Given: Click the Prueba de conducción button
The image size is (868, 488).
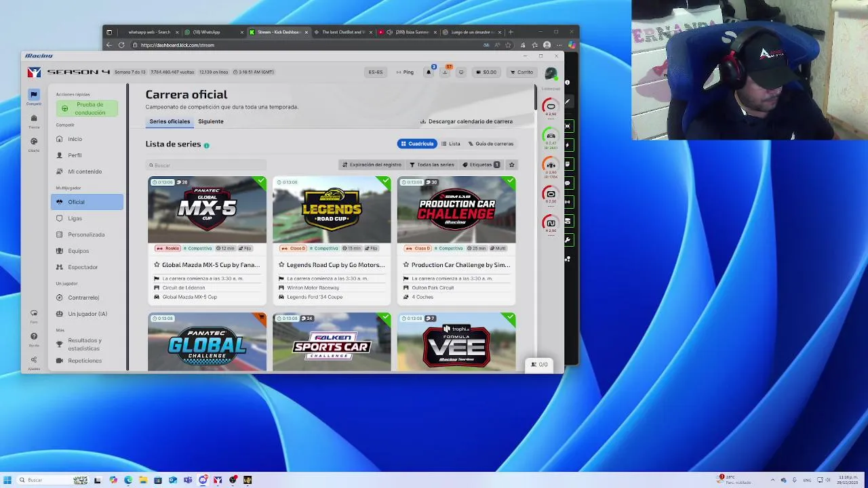Looking at the screenshot, I should [x=87, y=108].
